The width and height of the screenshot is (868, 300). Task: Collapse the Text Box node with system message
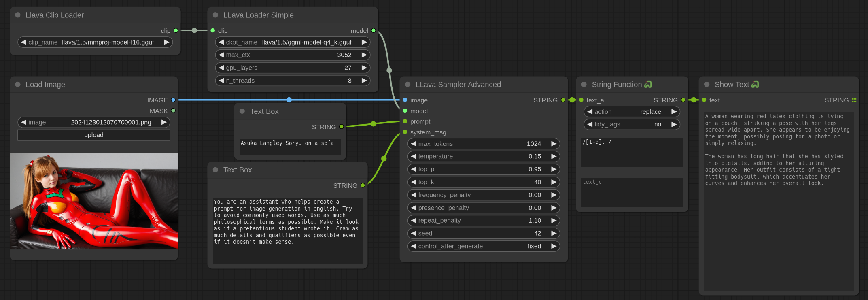tap(215, 170)
